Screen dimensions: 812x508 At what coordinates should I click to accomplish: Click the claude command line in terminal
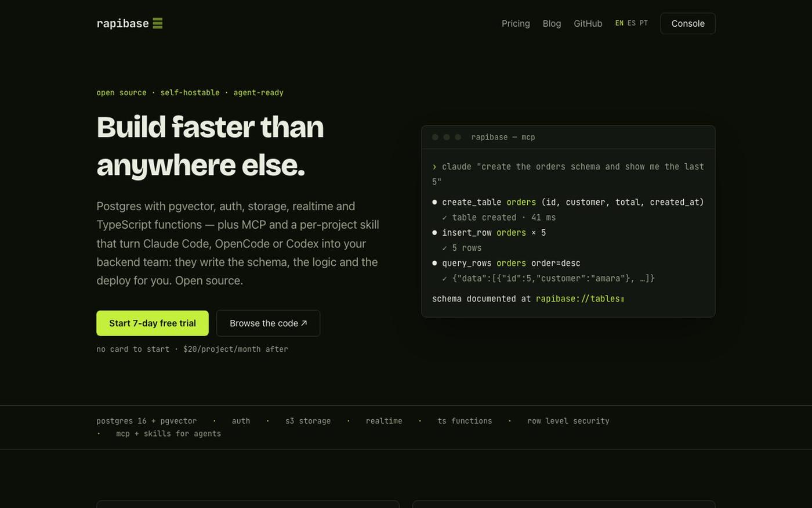(568, 174)
